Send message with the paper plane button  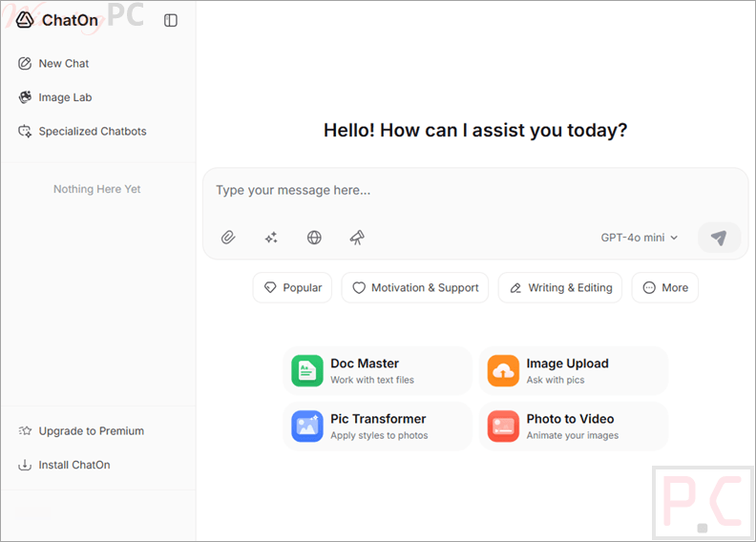pos(719,238)
